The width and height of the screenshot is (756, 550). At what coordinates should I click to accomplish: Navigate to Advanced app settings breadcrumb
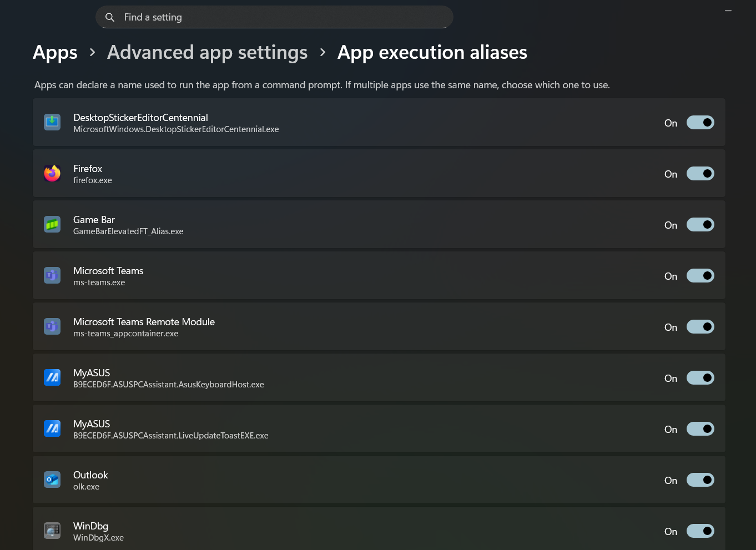[x=207, y=53]
